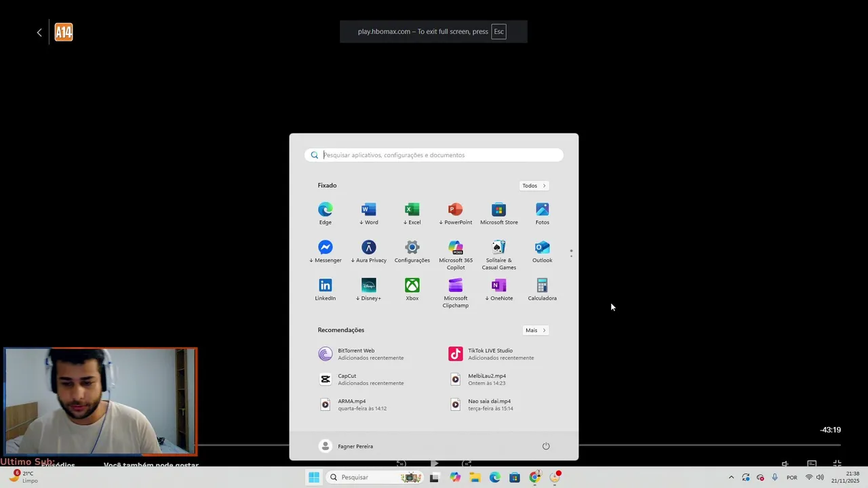Open Microsoft Edge on the taskbar
Image resolution: width=868 pixels, height=488 pixels.
(x=495, y=477)
